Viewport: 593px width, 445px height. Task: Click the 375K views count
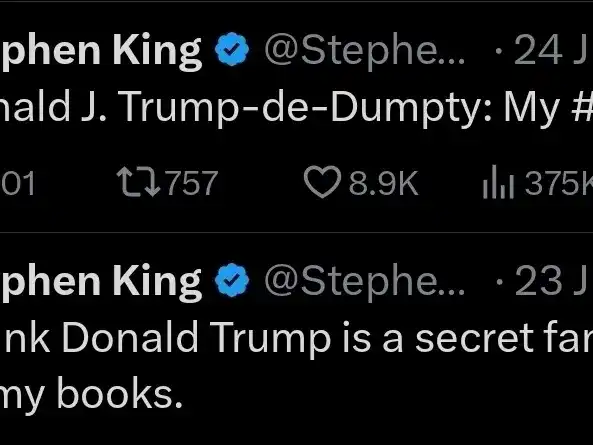tap(559, 183)
